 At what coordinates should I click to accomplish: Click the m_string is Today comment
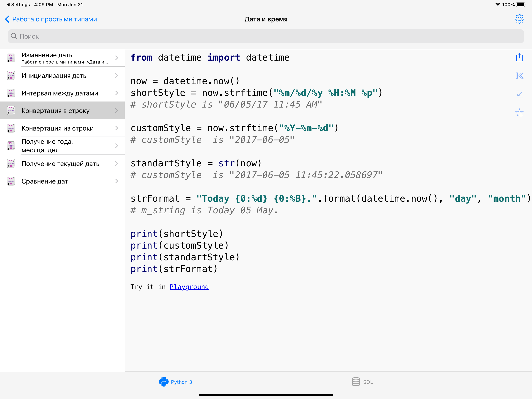point(204,210)
